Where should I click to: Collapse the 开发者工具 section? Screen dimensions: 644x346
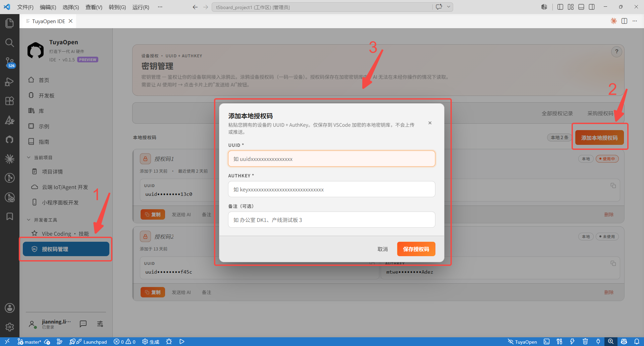pos(42,220)
